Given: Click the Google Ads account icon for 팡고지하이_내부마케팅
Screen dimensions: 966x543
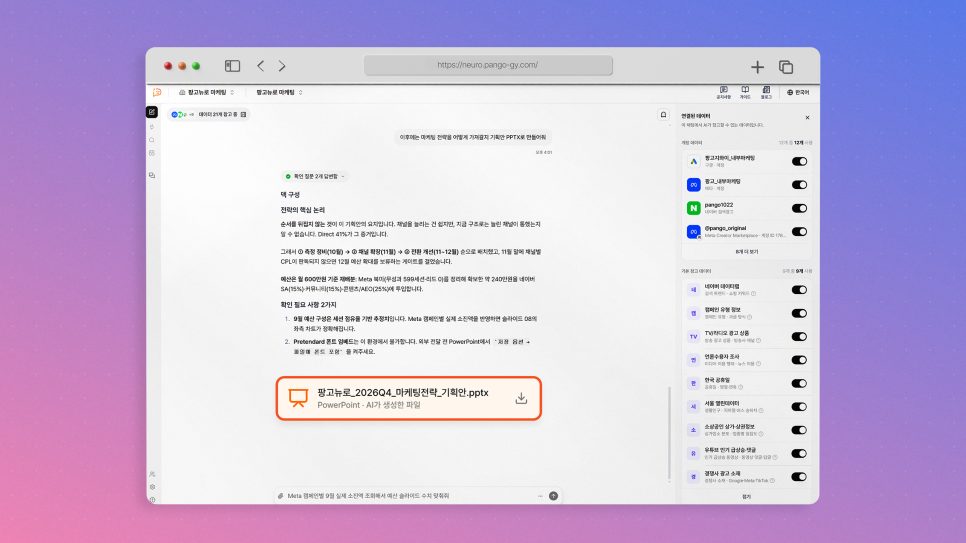Looking at the screenshot, I should 694,161.
